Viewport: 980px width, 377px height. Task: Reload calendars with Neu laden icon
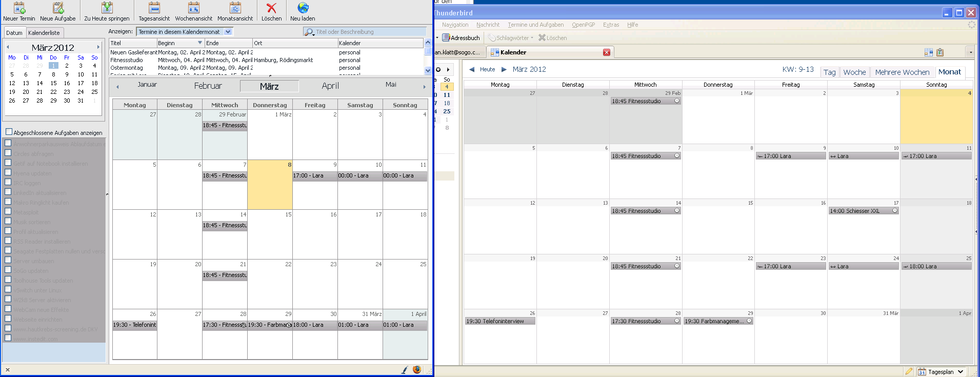coord(303,8)
